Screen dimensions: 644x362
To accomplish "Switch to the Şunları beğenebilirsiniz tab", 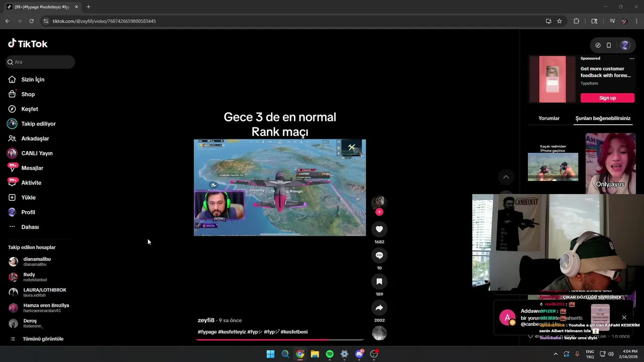I will (603, 118).
